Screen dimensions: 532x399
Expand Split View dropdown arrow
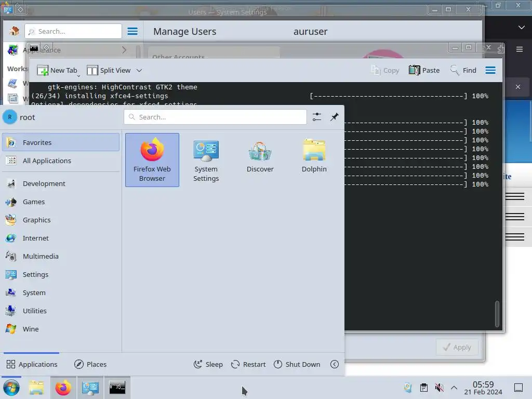(x=139, y=70)
